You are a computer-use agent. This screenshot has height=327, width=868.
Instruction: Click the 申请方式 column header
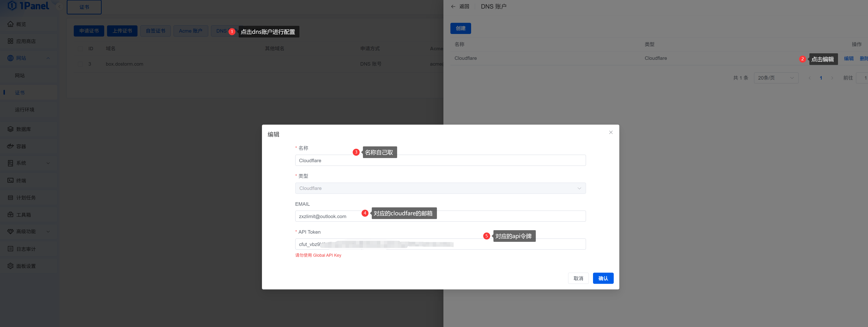coord(370,49)
